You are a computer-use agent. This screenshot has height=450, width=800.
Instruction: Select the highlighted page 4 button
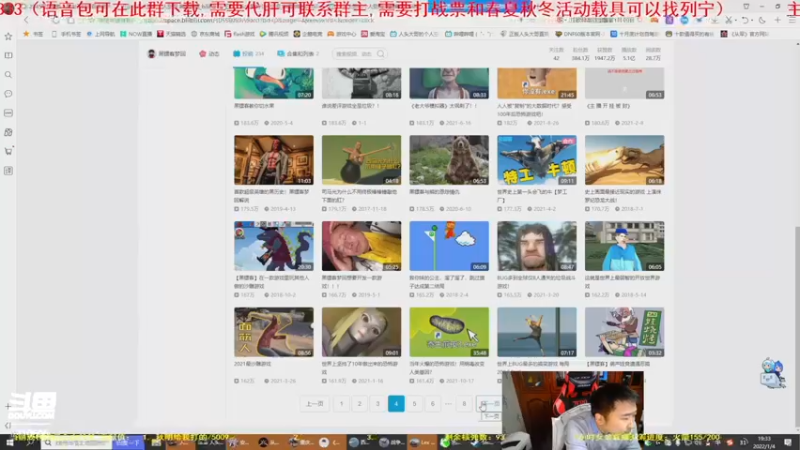396,404
